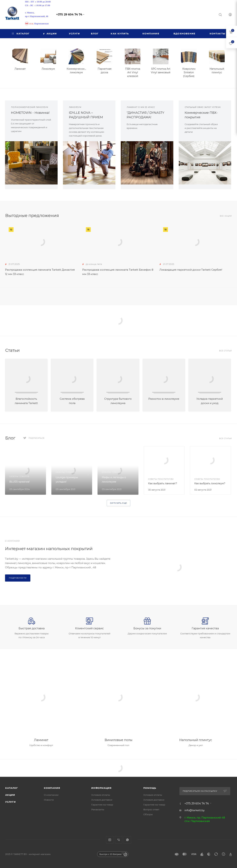The image size is (237, 868).
Task: Open footer link О компании
Action: (51, 795)
